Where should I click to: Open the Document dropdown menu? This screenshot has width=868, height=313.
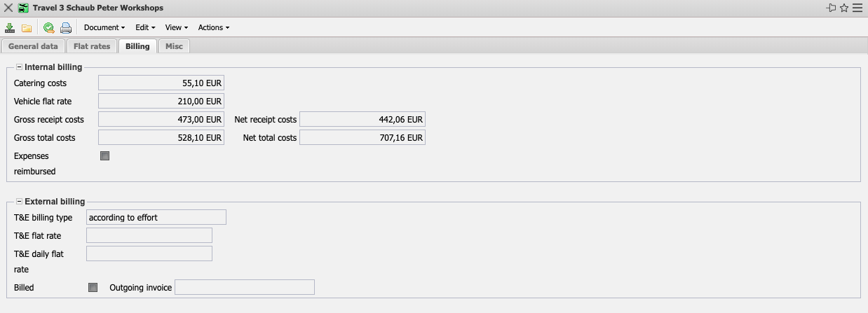point(104,28)
